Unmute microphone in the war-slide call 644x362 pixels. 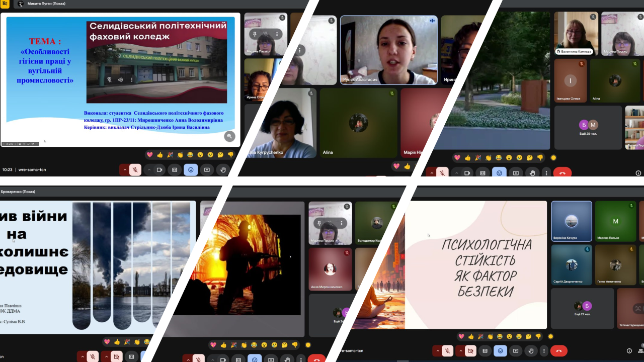tap(93, 356)
